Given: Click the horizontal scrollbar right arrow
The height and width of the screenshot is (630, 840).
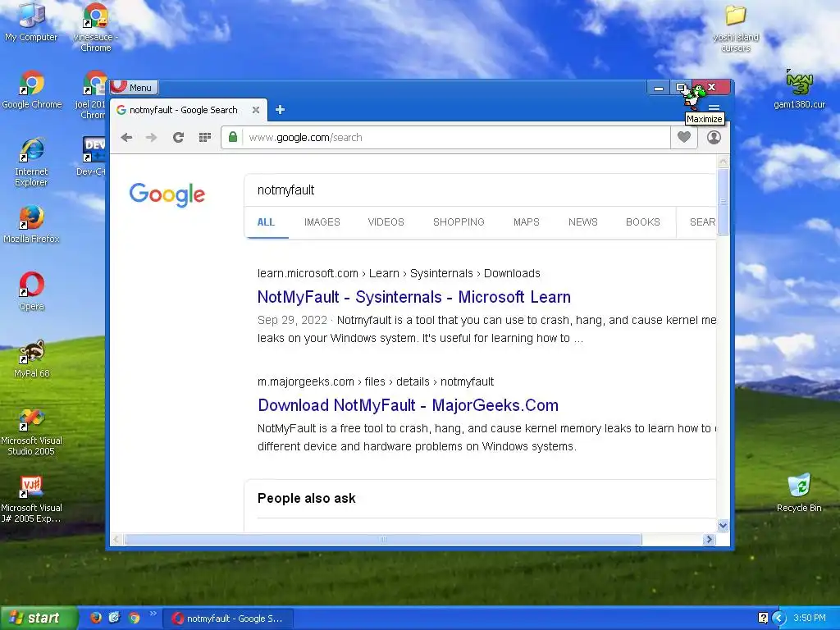Looking at the screenshot, I should pos(709,540).
